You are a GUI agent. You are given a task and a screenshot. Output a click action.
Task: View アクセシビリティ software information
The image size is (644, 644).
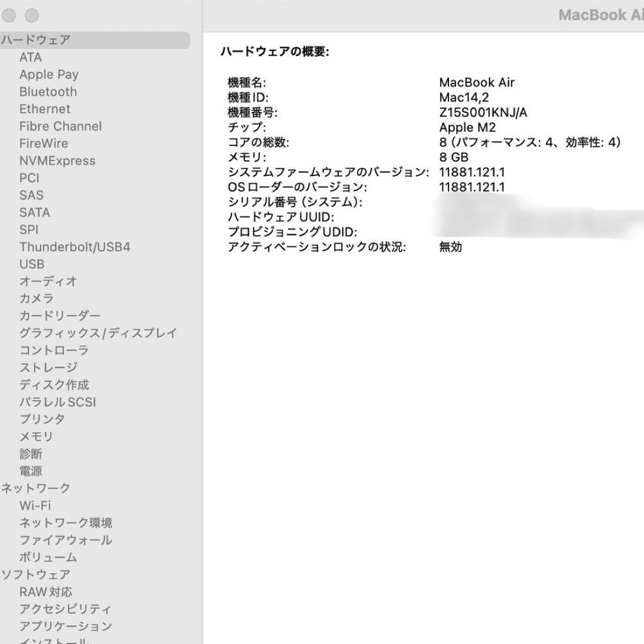65,609
